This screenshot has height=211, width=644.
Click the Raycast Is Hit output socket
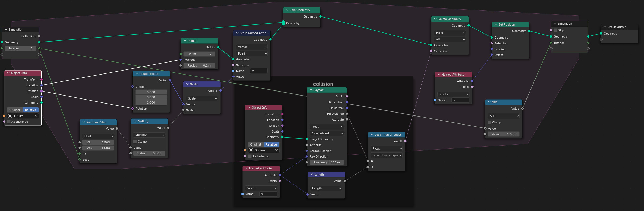347,96
